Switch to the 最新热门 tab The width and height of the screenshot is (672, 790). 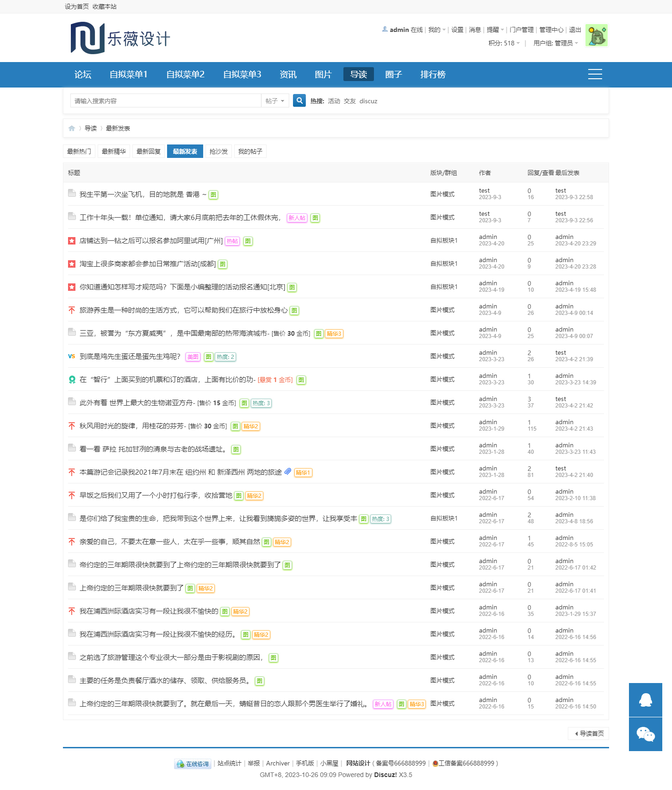tap(79, 151)
